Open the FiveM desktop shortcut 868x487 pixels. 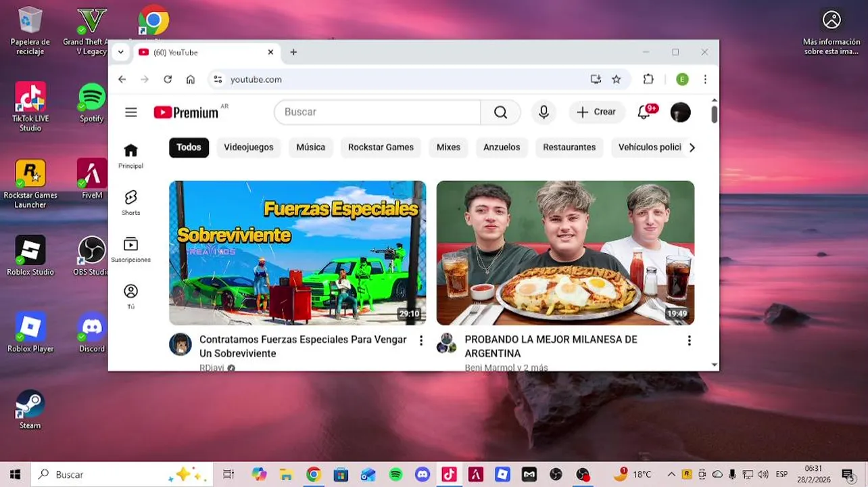[x=92, y=179]
